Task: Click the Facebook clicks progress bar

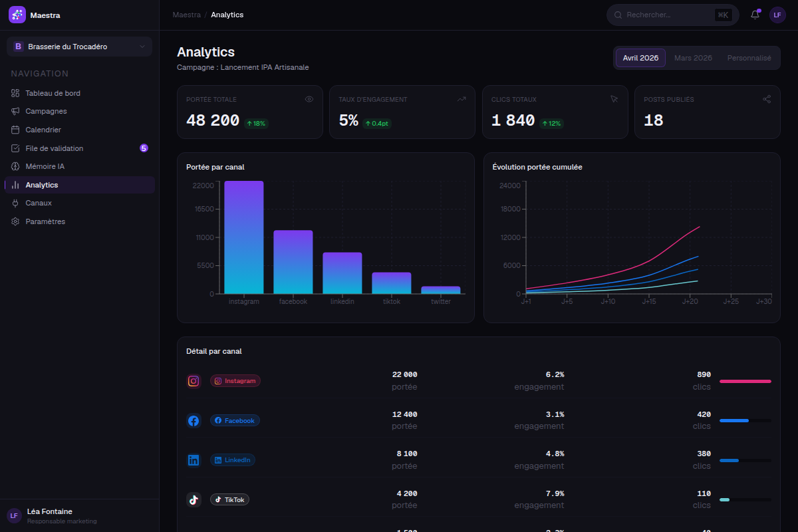Action: tap(745, 420)
